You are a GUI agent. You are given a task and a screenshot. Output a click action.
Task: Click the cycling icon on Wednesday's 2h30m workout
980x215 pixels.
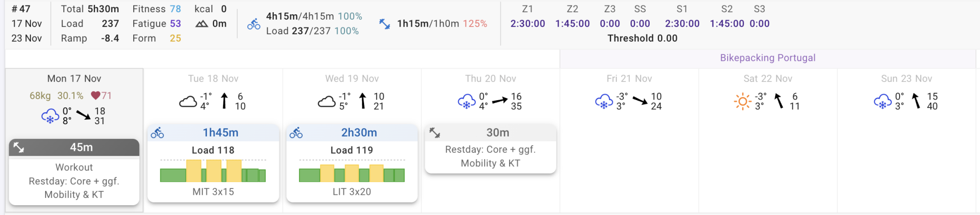pos(296,133)
